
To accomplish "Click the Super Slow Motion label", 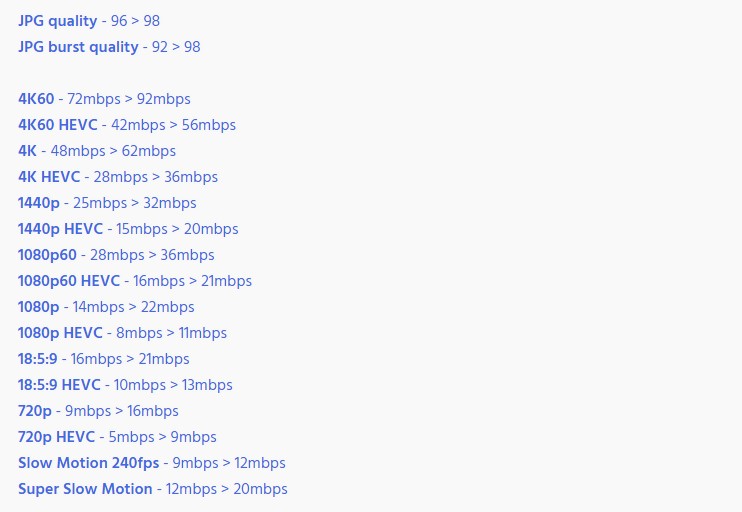I will (85, 489).
